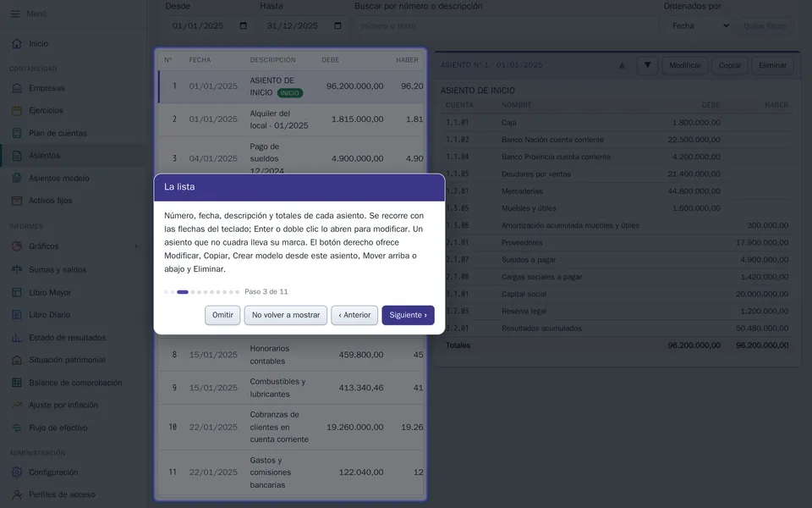This screenshot has height=508, width=812.
Task: Open the Ordenados por Fecha dropdown
Action: pyautogui.click(x=700, y=25)
